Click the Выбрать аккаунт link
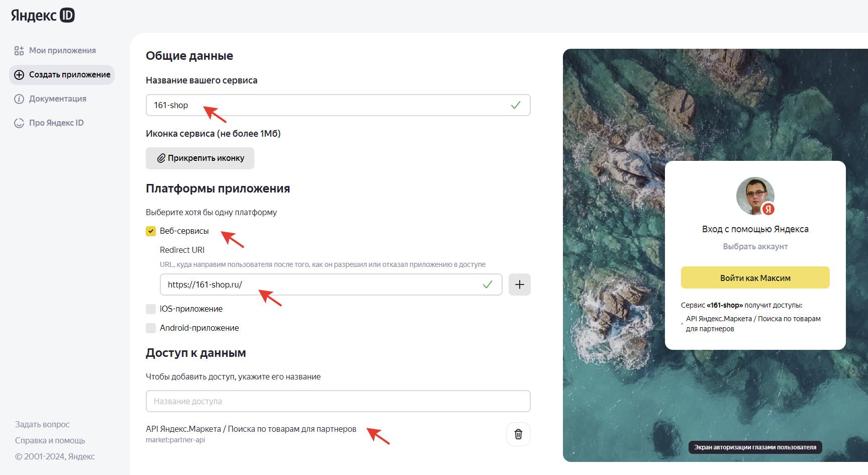The image size is (868, 475). 755,246
